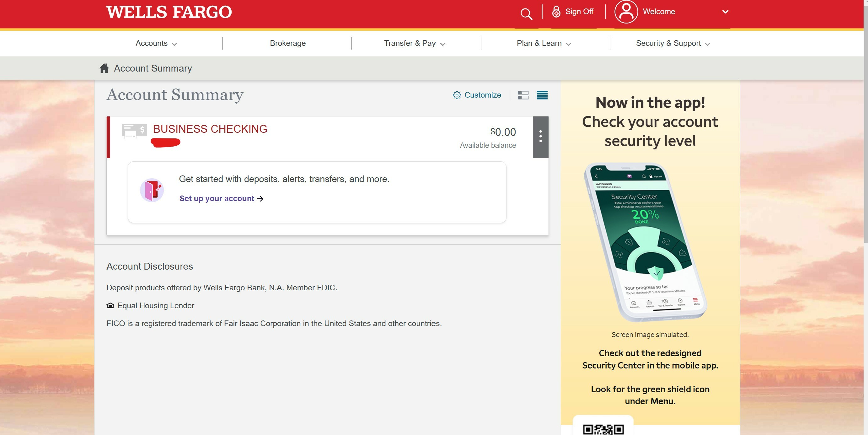
Task: Expand the Welcome profile dropdown chevron
Action: (x=726, y=12)
